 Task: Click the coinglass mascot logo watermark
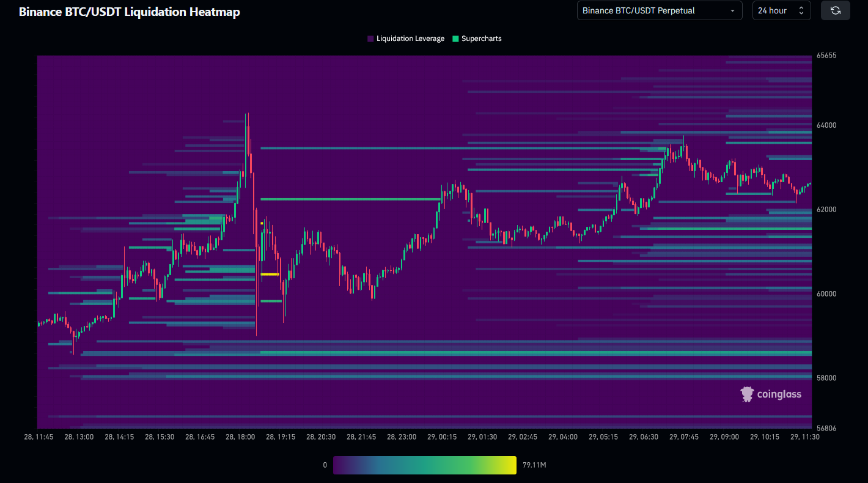click(747, 394)
